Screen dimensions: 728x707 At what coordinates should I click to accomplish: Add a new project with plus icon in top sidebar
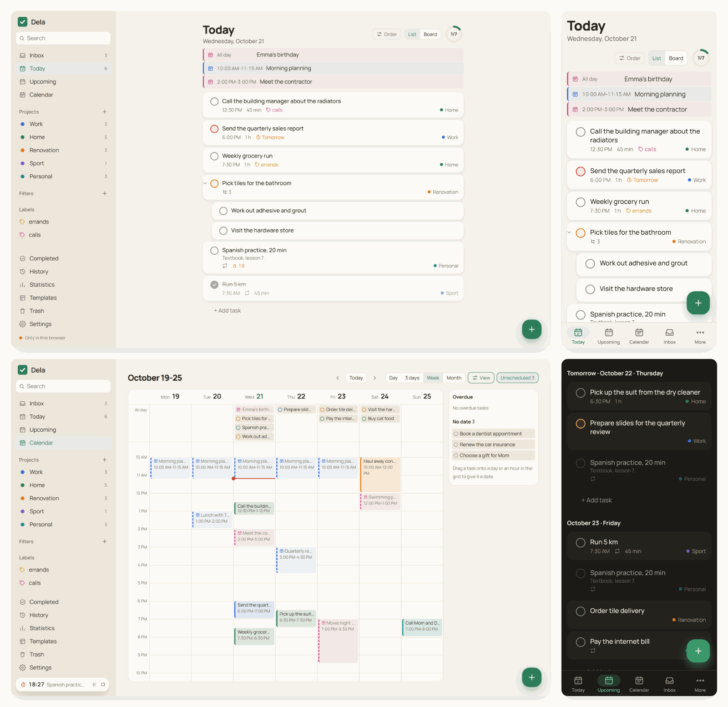[x=105, y=112]
